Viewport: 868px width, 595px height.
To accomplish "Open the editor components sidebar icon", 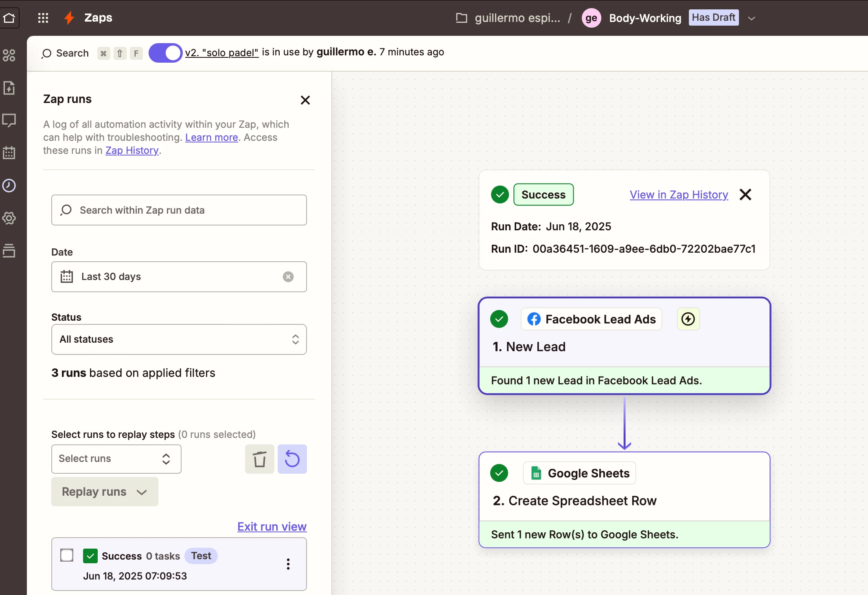I will (x=9, y=55).
